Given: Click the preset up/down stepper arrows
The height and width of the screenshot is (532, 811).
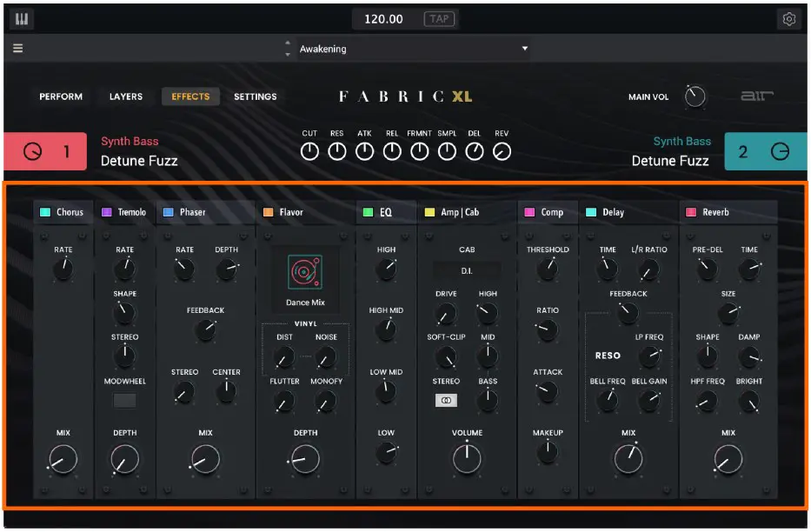Looking at the screenshot, I should [288, 49].
